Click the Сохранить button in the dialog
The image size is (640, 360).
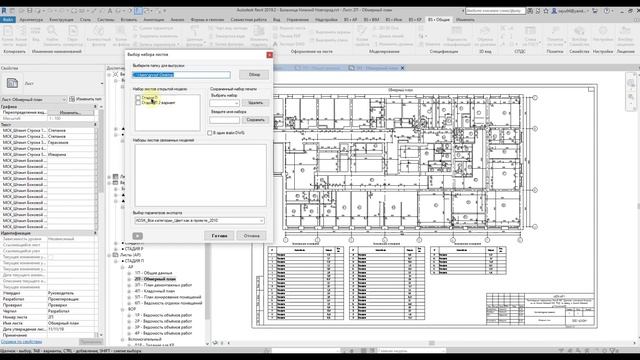coord(256,120)
